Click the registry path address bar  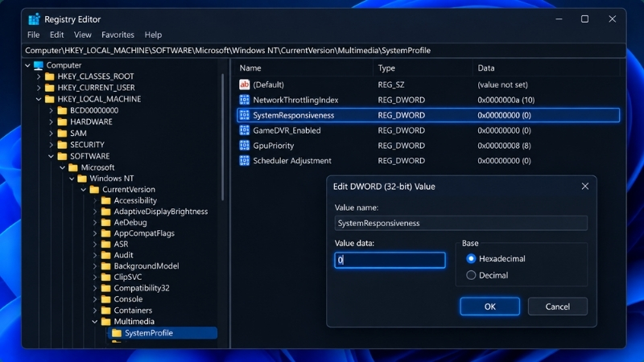pos(324,51)
